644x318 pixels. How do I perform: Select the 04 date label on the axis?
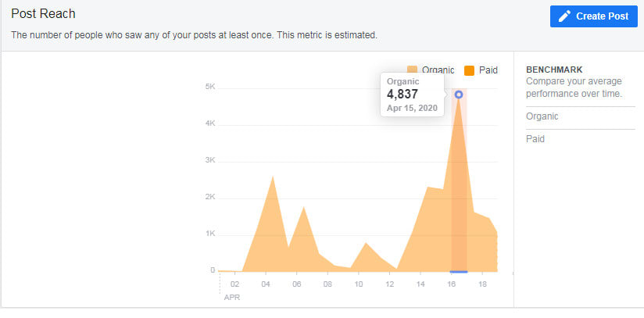pos(266,284)
